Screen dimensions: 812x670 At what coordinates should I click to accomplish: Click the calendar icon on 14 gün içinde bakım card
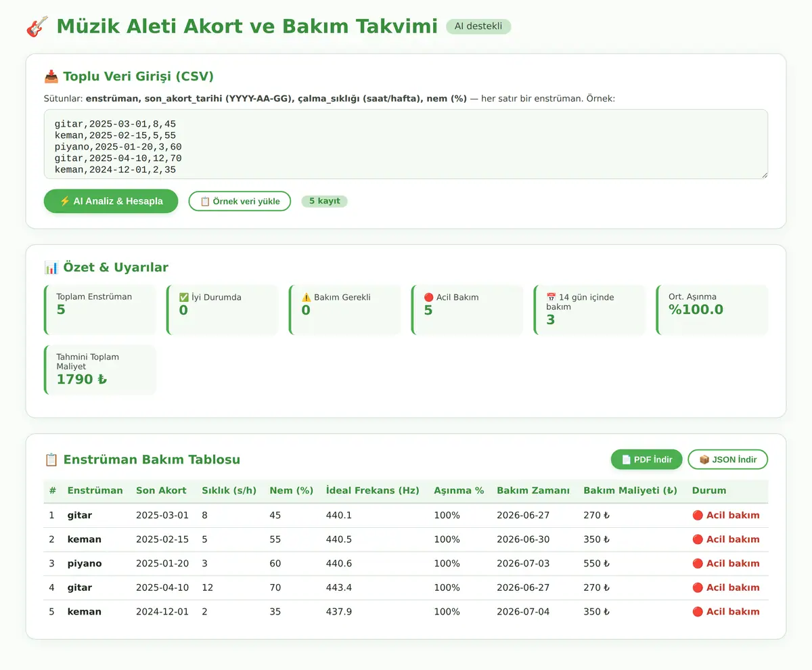(551, 297)
